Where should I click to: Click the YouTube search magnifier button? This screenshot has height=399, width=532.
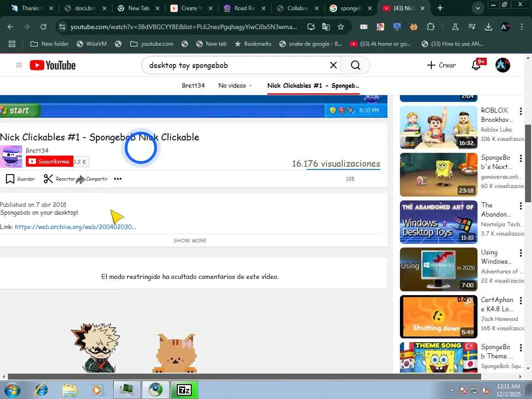tap(355, 65)
